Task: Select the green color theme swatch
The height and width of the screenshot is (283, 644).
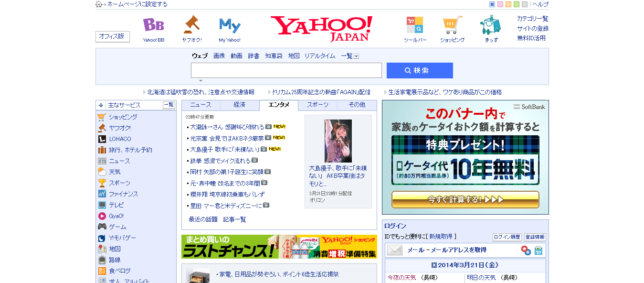Action: [517, 4]
